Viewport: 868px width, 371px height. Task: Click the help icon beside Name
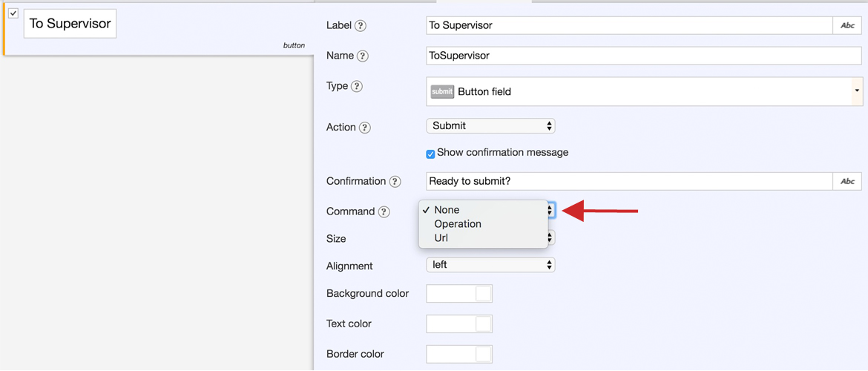pos(363,56)
